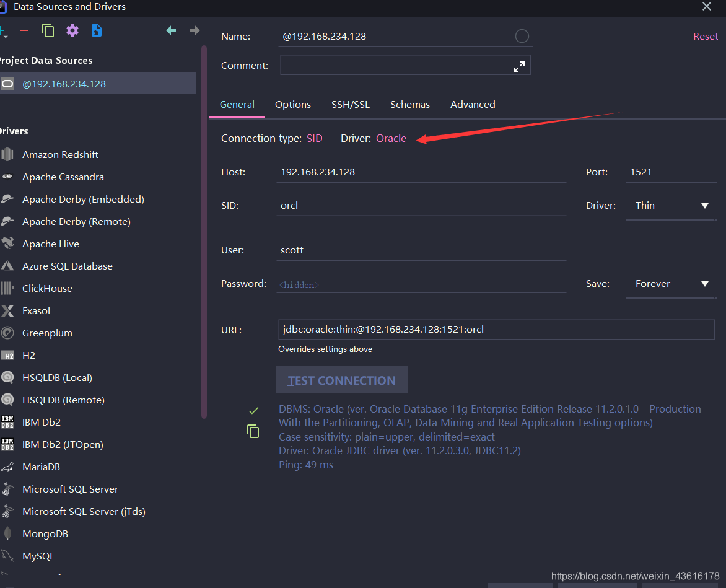Click the remove data source minus icon
The width and height of the screenshot is (726, 588).
[x=24, y=30]
